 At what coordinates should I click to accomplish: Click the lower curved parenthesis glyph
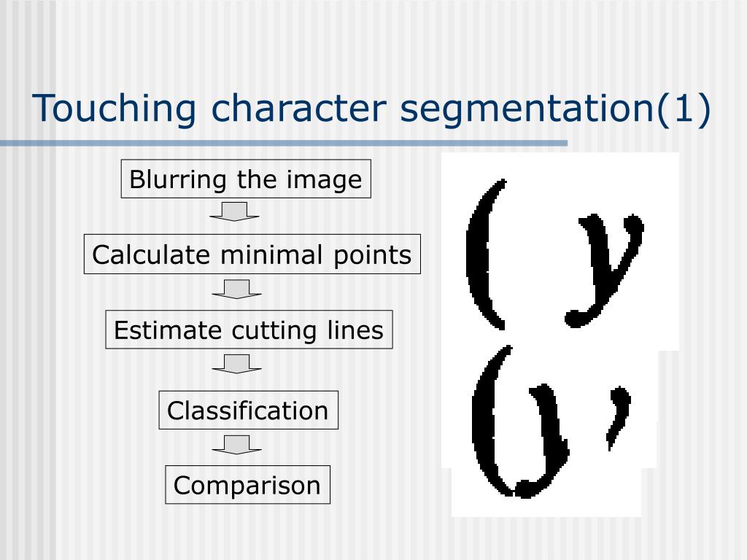click(x=492, y=421)
